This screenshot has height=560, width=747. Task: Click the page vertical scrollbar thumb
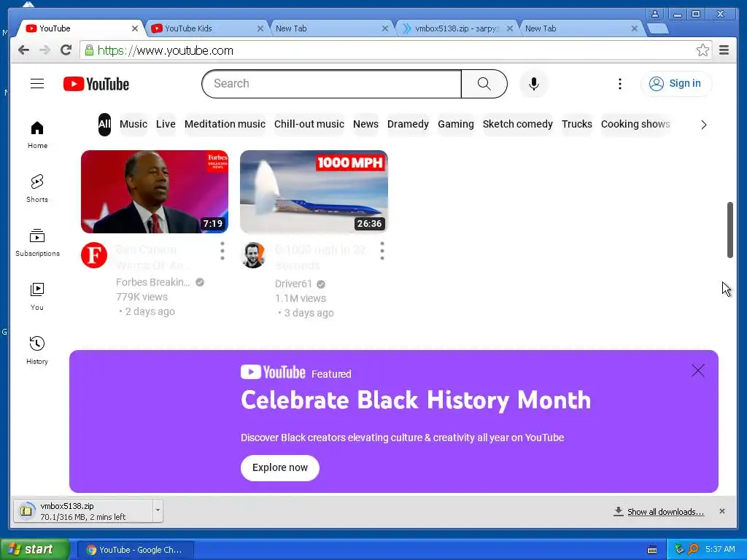pos(729,230)
